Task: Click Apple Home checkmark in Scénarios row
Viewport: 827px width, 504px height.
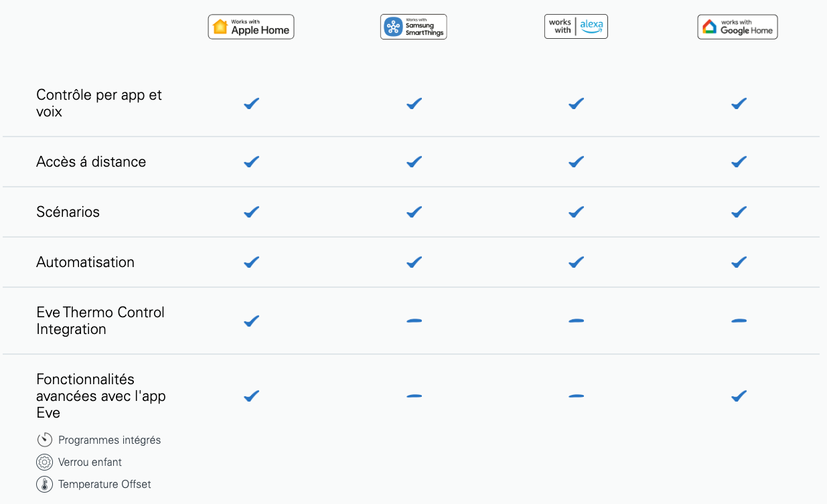Action: 251,212
